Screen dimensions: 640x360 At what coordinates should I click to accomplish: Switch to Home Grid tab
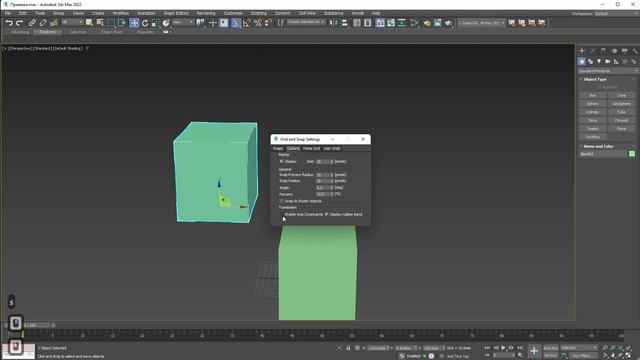pos(311,149)
